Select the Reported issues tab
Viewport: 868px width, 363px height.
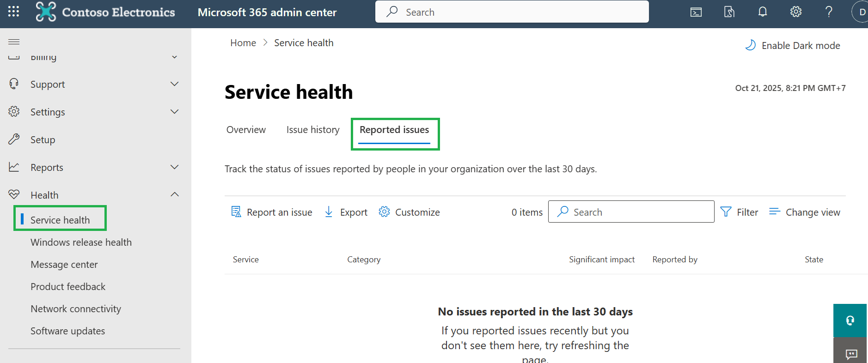pos(394,130)
